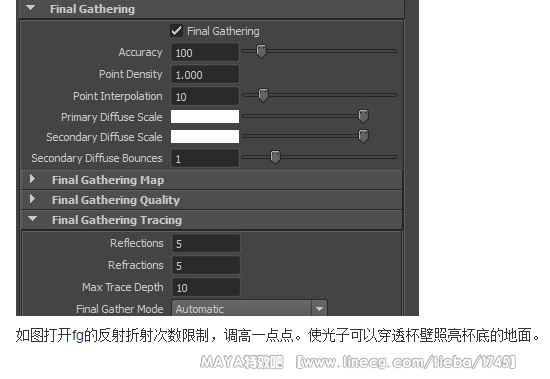The width and height of the screenshot is (550, 379).
Task: Click the 'Secondary Diffuse Bounces' label
Action: pyautogui.click(x=97, y=158)
